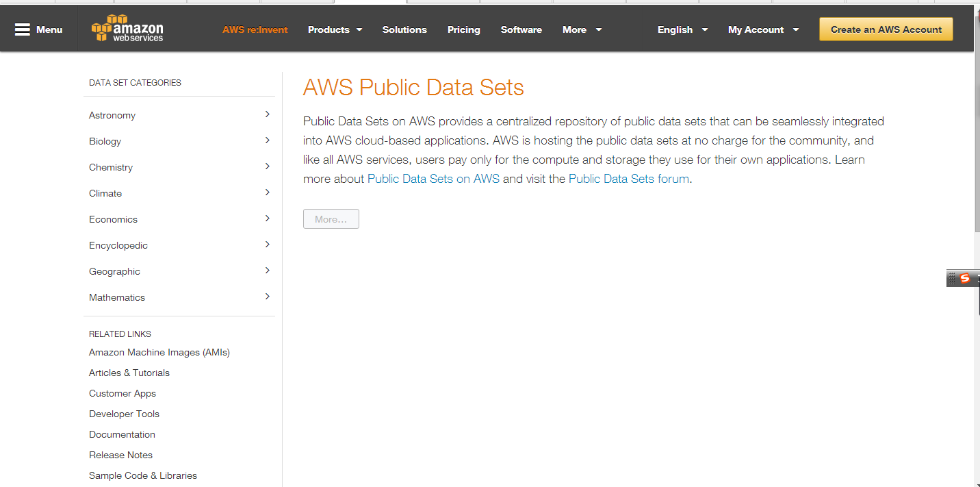The width and height of the screenshot is (980, 487).
Task: Open the Products dropdown menu
Action: point(335,29)
